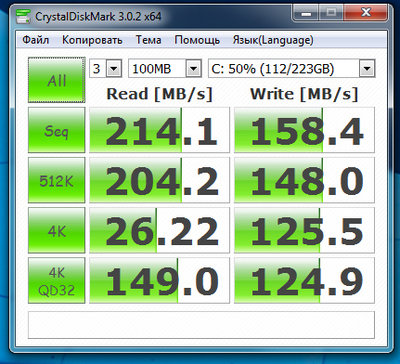Click the Seq write result 158.4
The image size is (400, 364).
click(305, 130)
